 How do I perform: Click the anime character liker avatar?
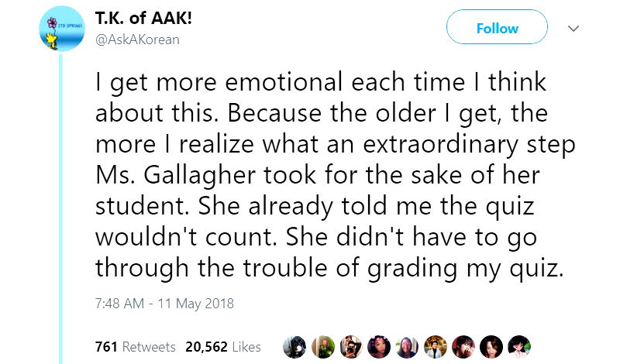coord(520,346)
